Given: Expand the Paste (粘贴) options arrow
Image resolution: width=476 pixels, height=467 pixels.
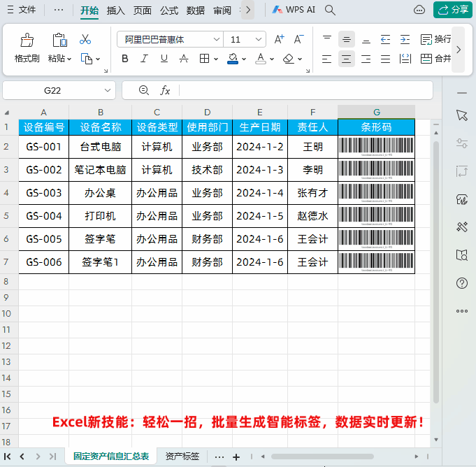Looking at the screenshot, I should [x=69, y=59].
